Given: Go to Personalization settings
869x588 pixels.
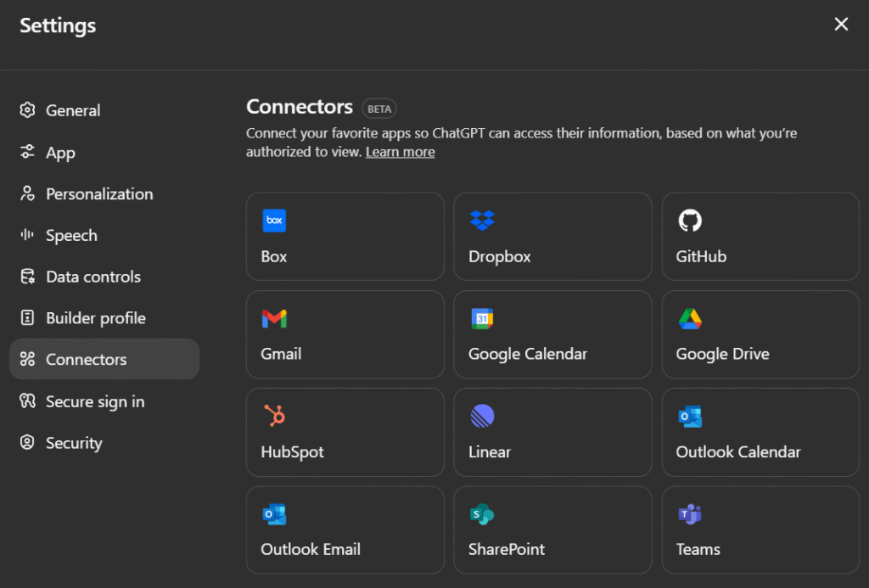Looking at the screenshot, I should (104, 193).
